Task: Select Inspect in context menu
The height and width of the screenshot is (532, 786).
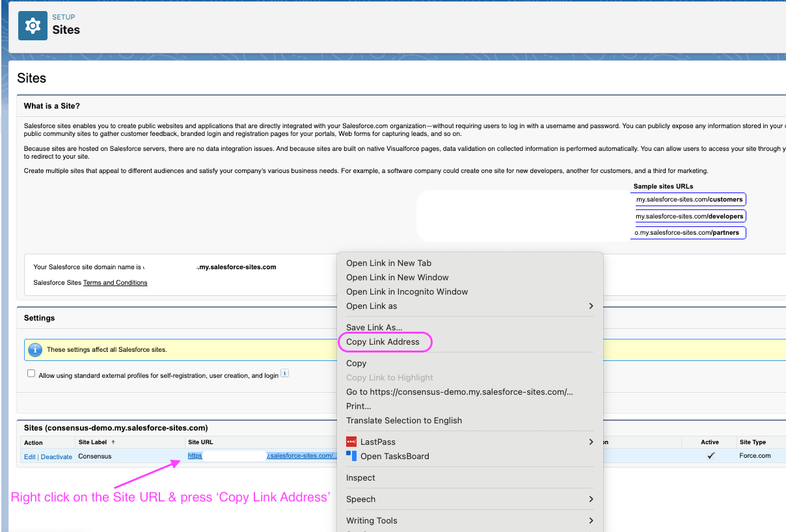Action: click(x=470, y=477)
